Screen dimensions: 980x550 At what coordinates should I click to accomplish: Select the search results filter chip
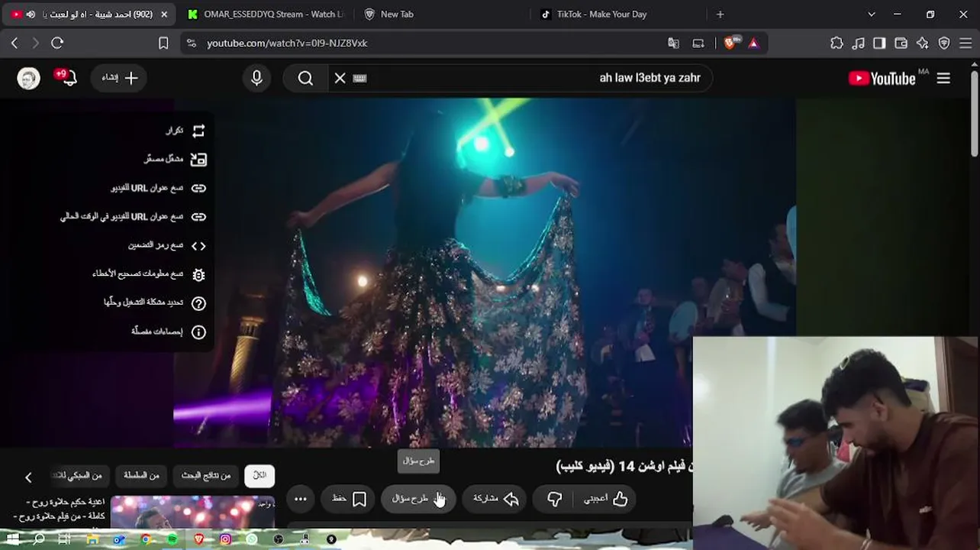206,475
